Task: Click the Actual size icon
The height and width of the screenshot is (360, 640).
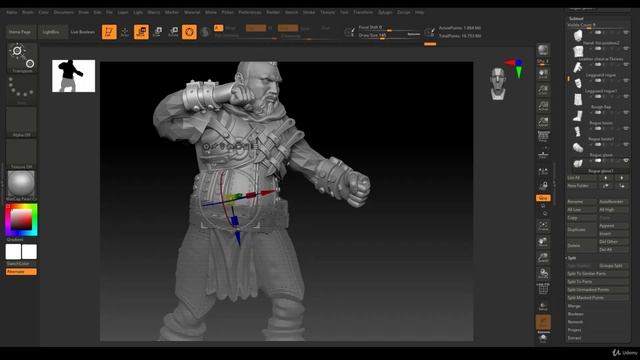Action: coord(543,106)
